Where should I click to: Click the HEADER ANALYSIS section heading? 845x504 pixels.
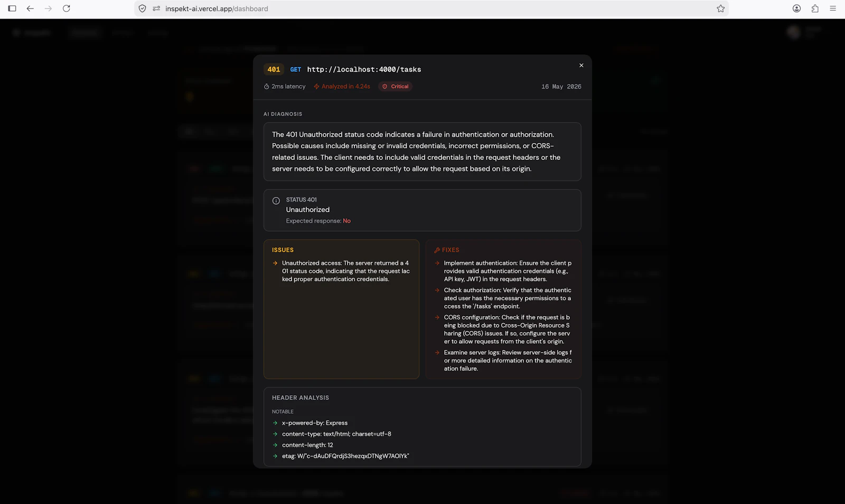(301, 398)
